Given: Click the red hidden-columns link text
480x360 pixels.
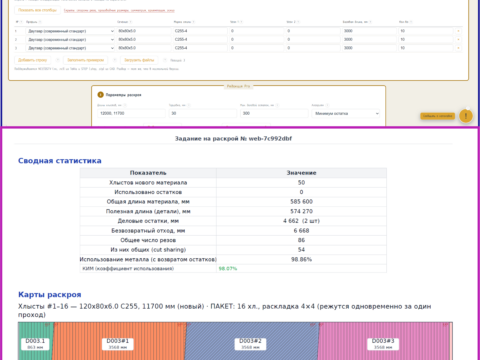Looking at the screenshot, I should pyautogui.click(x=119, y=11).
